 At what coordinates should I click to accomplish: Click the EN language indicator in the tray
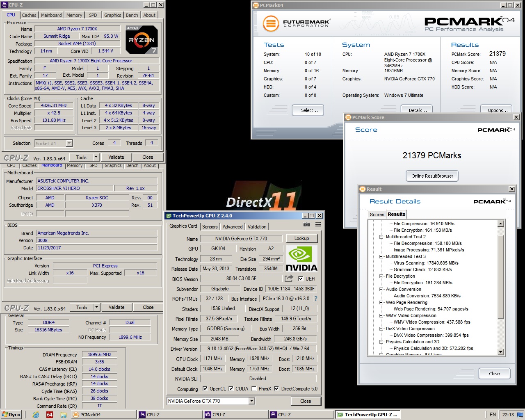pos(493,415)
